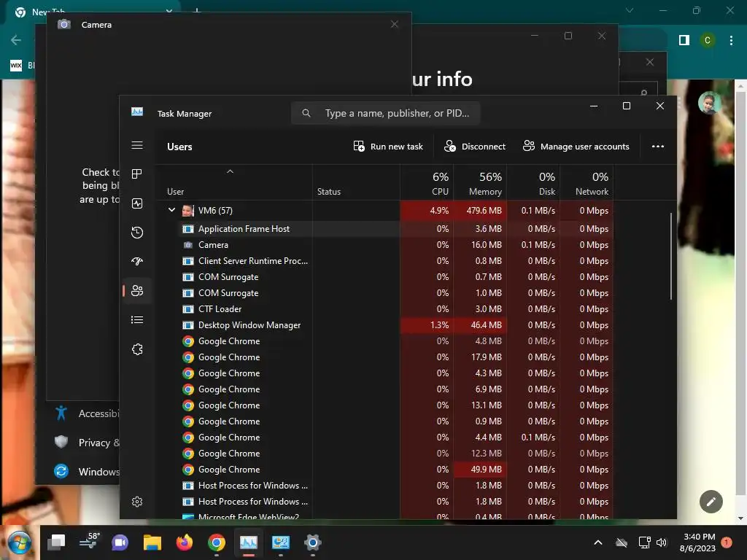The height and width of the screenshot is (560, 747).
Task: Open weather widget showing 58°
Action: click(x=89, y=541)
